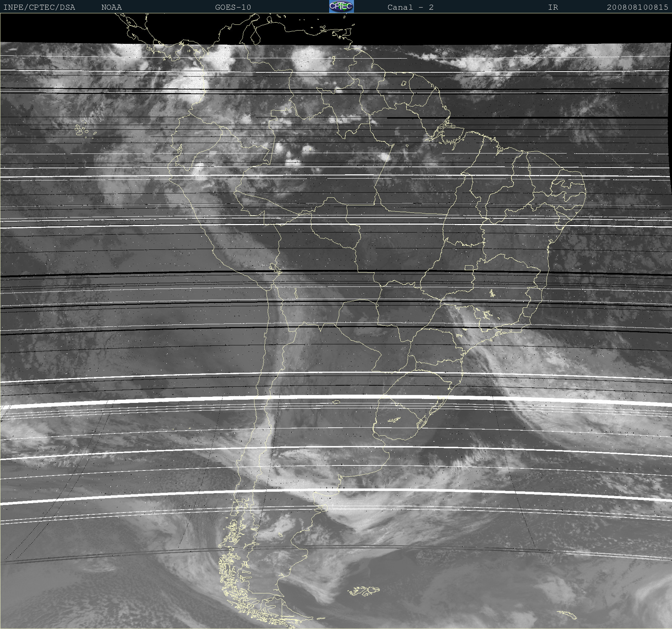
Task: Click the 200808100815 timestamp
Action: pos(638,7)
